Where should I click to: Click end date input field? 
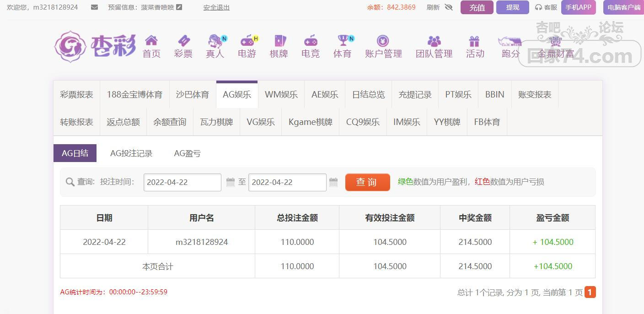click(287, 182)
